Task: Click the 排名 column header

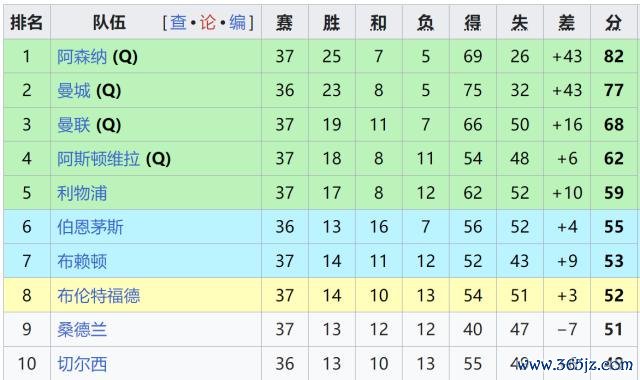Action: (27, 22)
